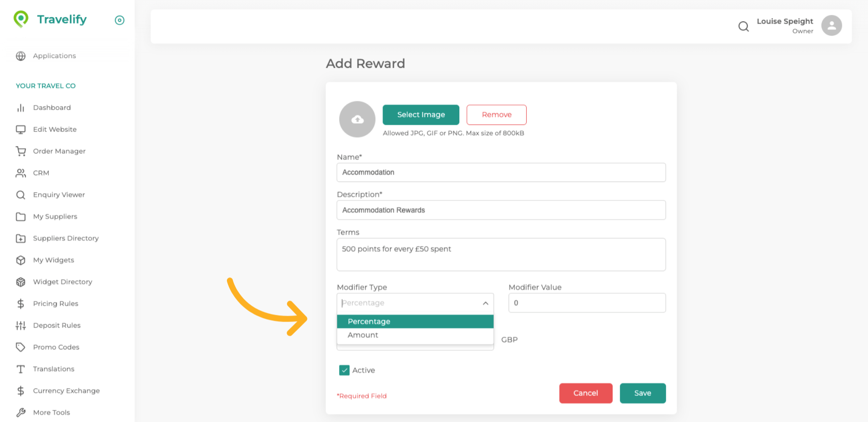The height and width of the screenshot is (422, 868).
Task: Go to the Applications section
Action: pos(54,56)
